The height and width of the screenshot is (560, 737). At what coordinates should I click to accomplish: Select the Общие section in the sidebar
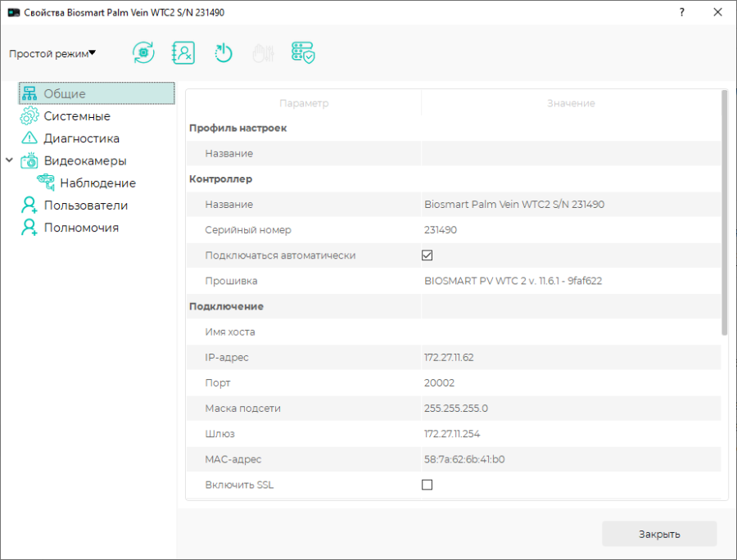tap(97, 93)
